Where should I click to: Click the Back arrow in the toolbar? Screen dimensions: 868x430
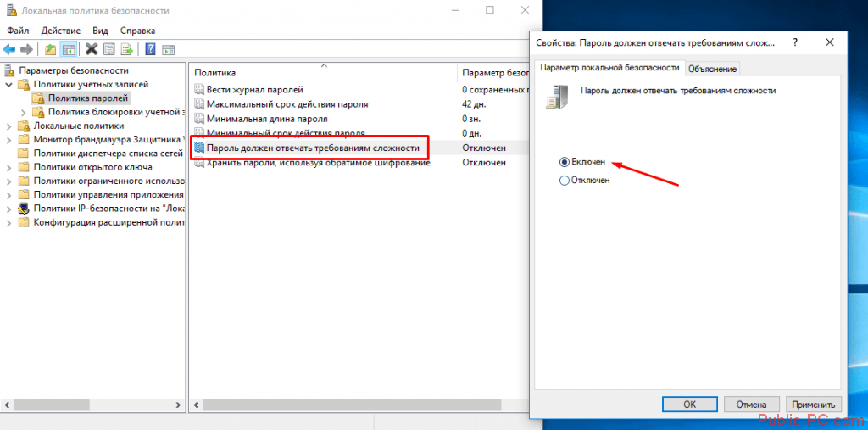(9, 49)
